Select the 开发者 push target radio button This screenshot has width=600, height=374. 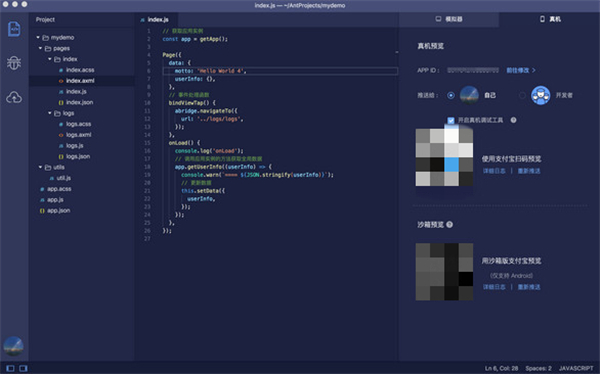pyautogui.click(x=522, y=95)
